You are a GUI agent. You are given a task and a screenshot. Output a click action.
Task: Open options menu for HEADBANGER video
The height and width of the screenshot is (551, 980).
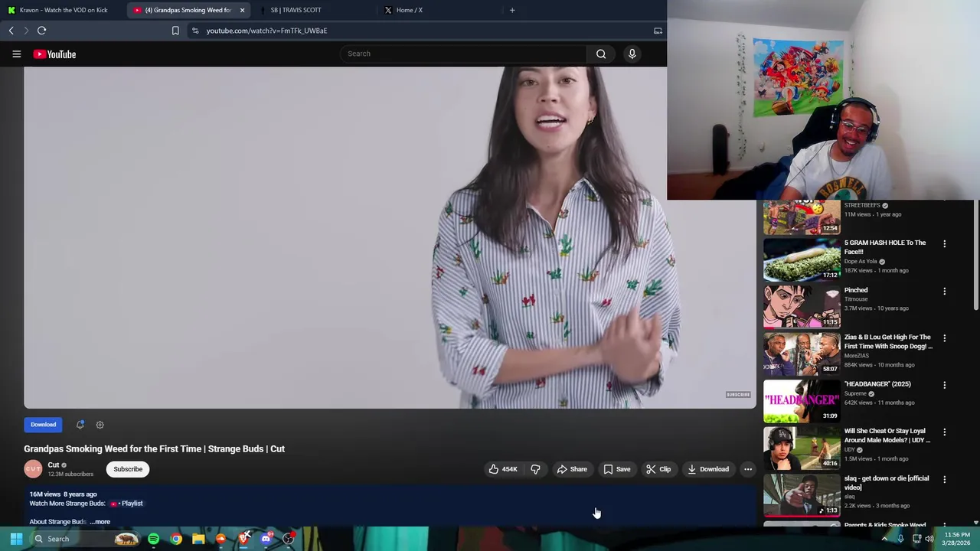point(944,386)
